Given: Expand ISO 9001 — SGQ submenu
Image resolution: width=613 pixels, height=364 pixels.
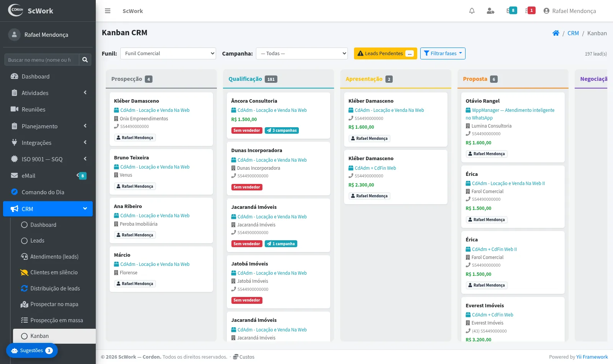Looking at the screenshot, I should (48, 159).
